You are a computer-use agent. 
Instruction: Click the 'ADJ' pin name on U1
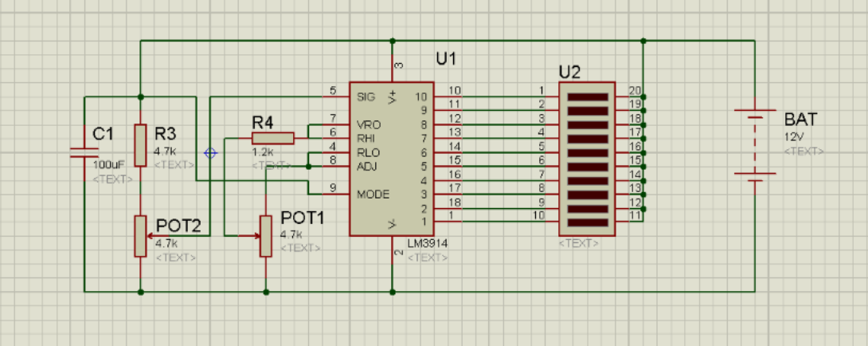point(366,167)
